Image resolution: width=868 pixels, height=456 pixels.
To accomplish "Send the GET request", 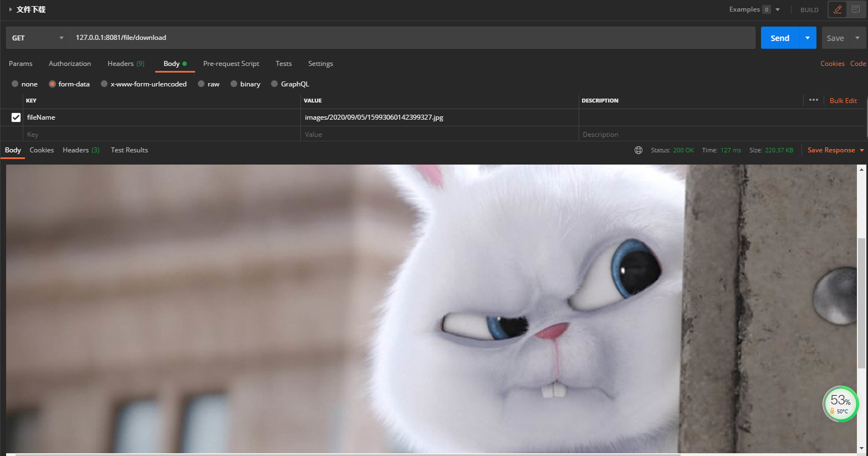I will tap(780, 38).
